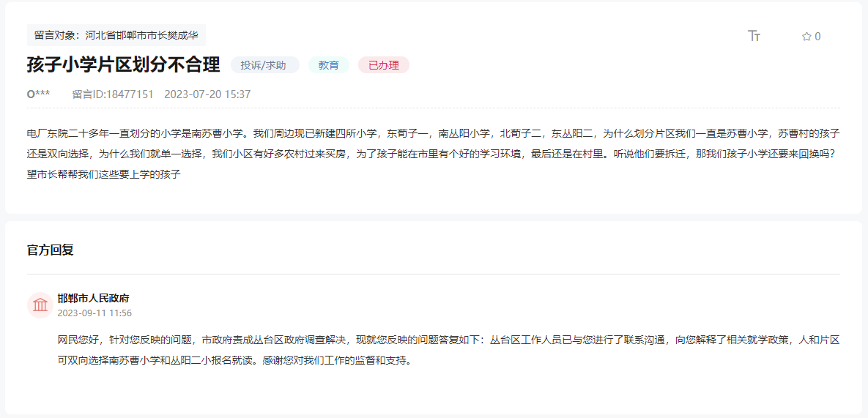Image resolution: width=868 pixels, height=418 pixels.
Task: Click the government building avatar icon
Action: point(40,305)
